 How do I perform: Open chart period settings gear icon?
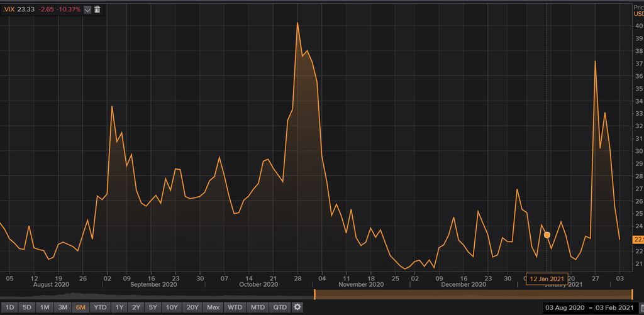coord(297,307)
